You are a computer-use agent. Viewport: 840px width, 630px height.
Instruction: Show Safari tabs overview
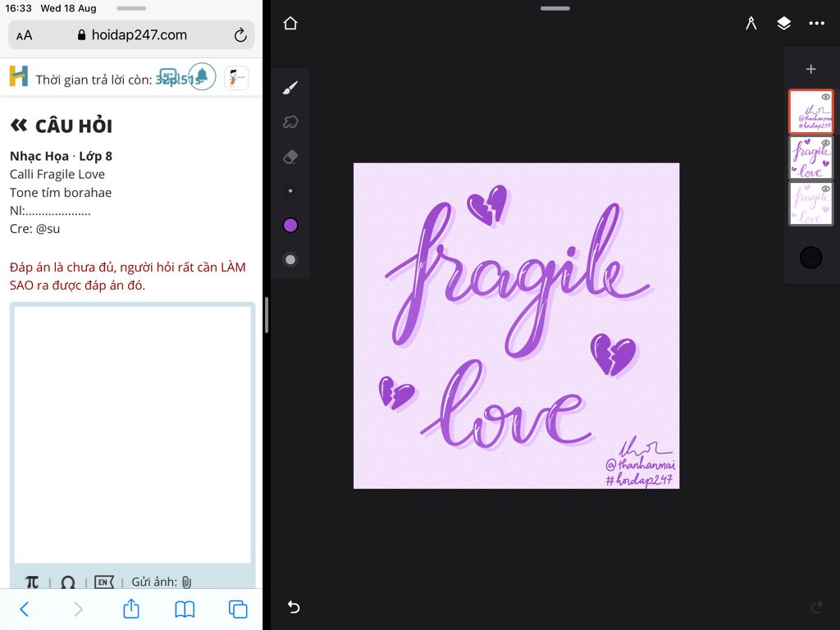point(238,609)
